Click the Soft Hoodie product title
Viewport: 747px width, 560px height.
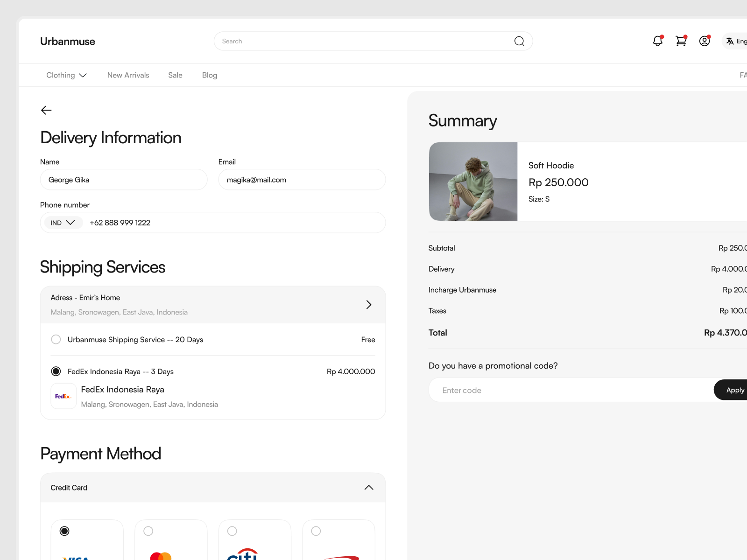[551, 165]
